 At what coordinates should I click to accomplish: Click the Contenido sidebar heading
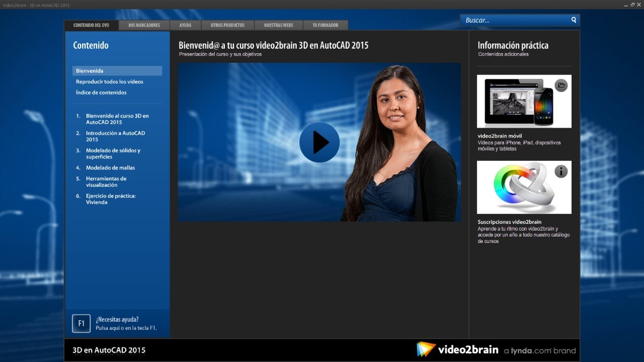(91, 46)
